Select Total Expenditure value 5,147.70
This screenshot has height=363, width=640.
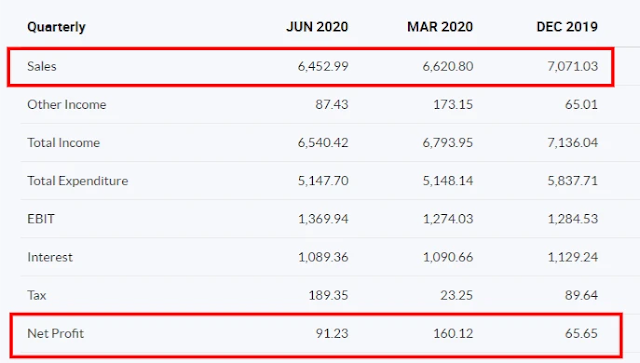(x=323, y=180)
